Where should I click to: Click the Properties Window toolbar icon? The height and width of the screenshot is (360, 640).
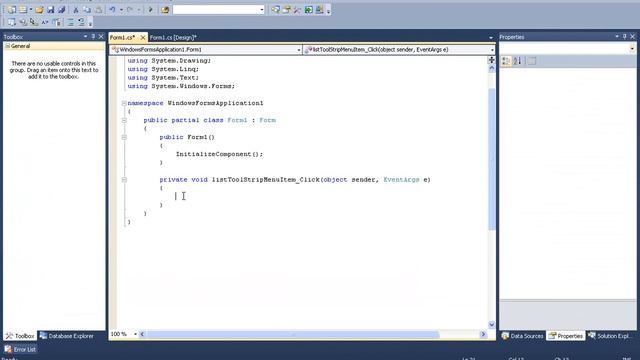point(287,9)
